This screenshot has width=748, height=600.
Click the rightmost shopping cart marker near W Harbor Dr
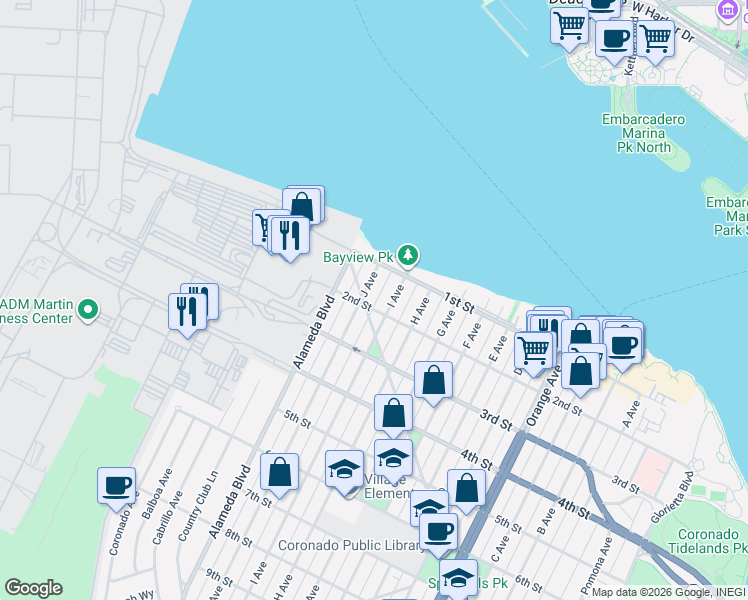(x=656, y=42)
